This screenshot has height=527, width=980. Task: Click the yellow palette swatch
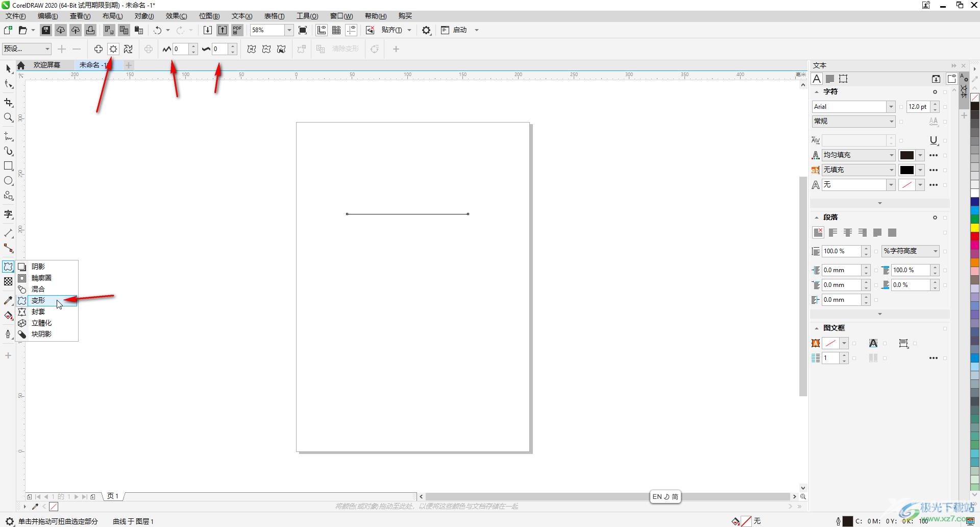(x=975, y=227)
